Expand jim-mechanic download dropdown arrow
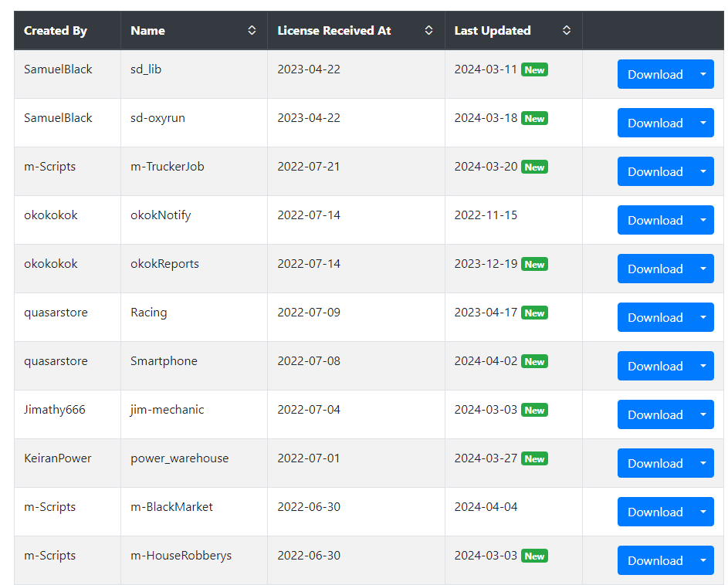728x585 pixels. [x=703, y=414]
